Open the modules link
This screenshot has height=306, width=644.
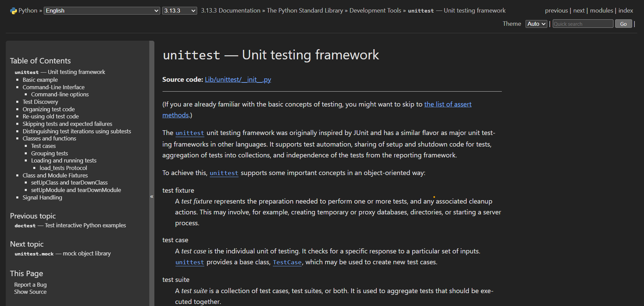tap(601, 11)
